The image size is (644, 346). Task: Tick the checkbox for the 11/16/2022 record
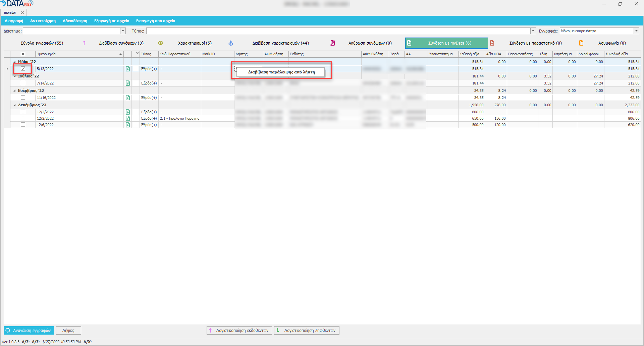point(23,98)
